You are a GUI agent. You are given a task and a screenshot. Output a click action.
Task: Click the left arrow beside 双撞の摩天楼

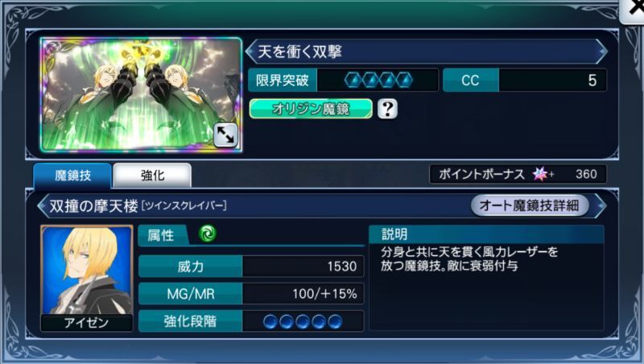pos(43,205)
